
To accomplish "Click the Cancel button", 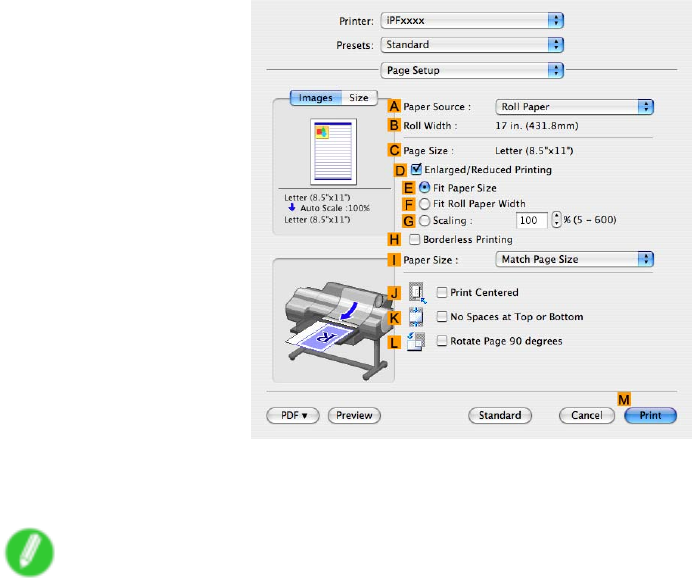I will click(587, 415).
